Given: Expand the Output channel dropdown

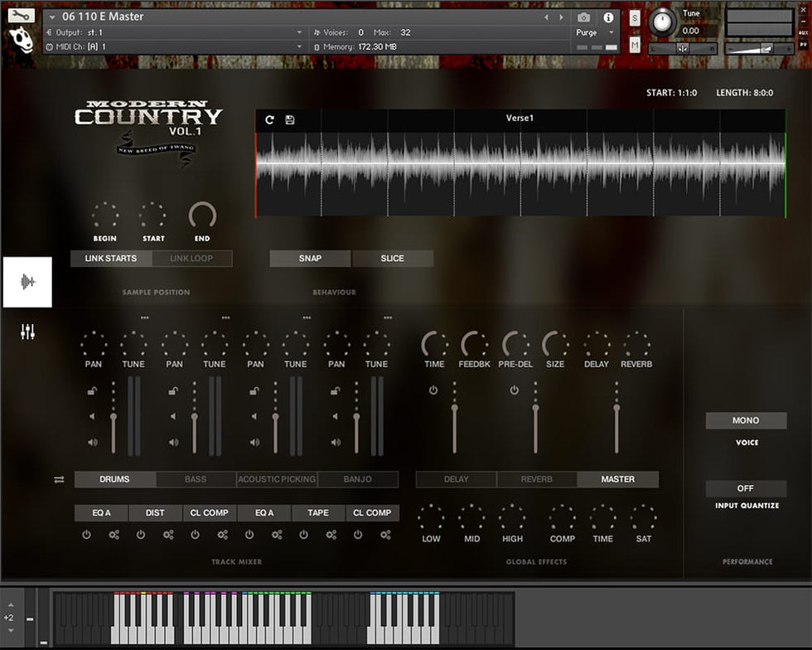Looking at the screenshot, I should coord(299,32).
